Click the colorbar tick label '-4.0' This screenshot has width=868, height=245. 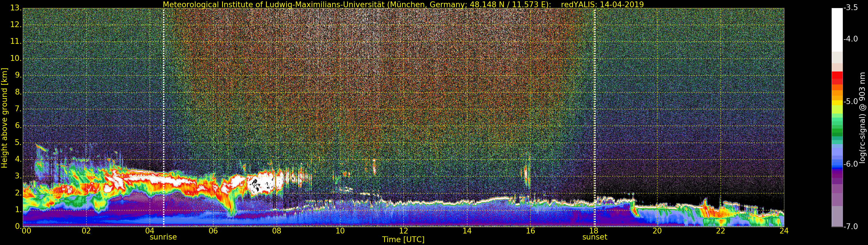(850, 39)
